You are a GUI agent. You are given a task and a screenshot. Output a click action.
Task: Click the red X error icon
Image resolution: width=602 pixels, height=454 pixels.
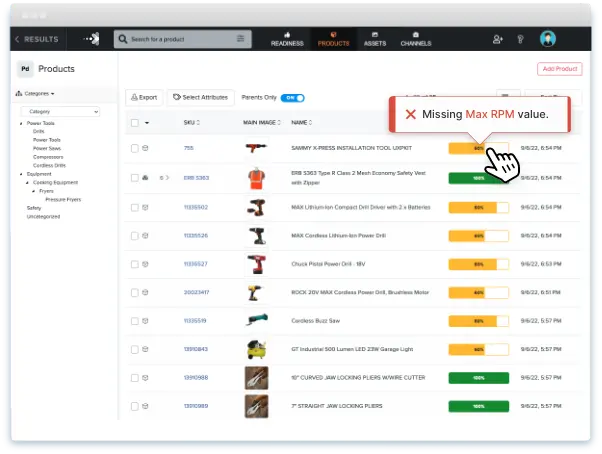pos(411,114)
